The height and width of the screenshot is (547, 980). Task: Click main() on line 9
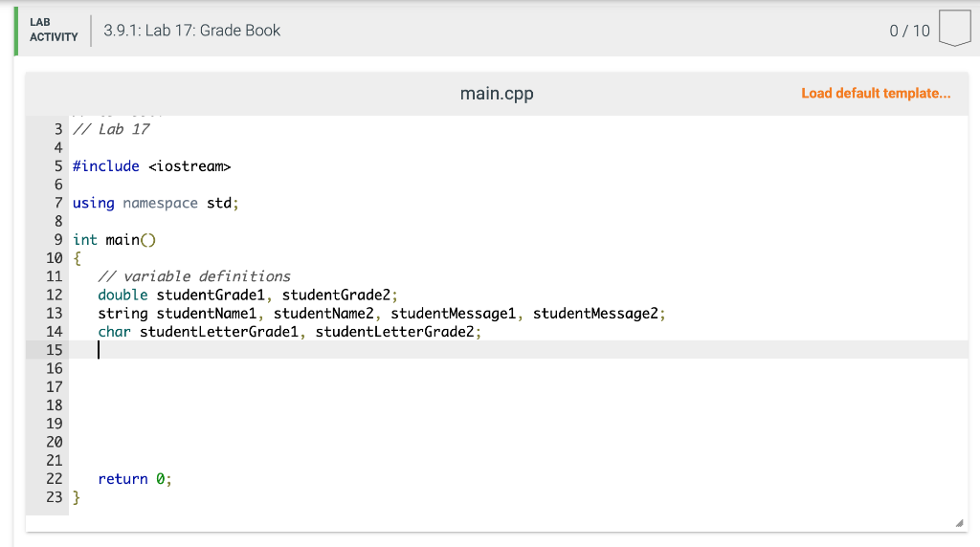(130, 240)
